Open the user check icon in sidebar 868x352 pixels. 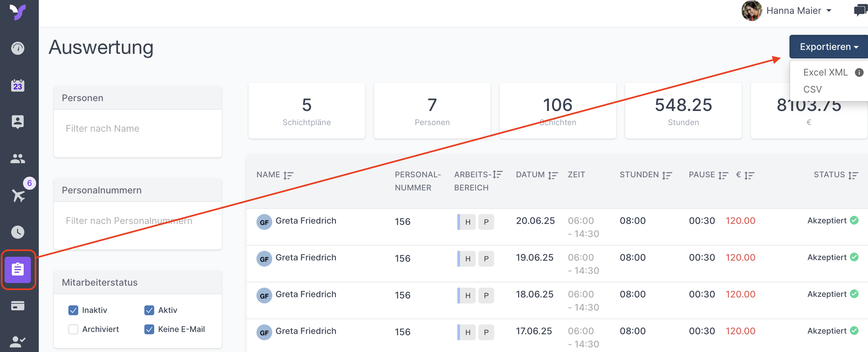17,342
